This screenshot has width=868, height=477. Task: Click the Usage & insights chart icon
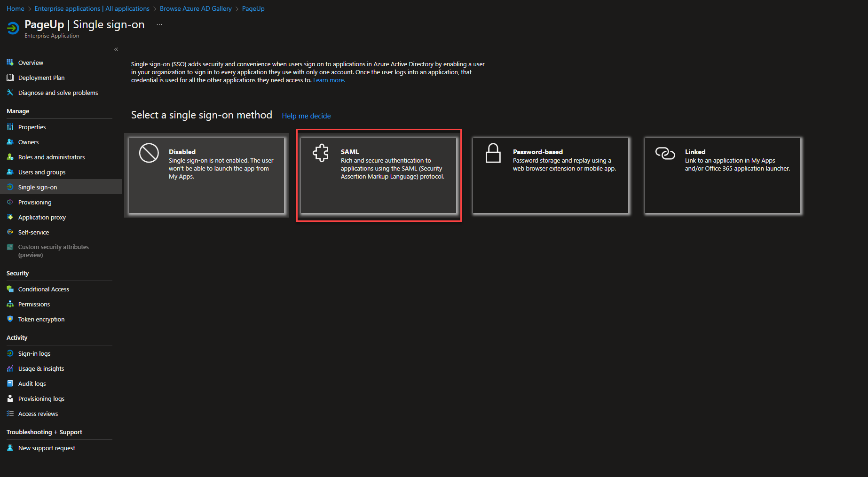coord(10,368)
